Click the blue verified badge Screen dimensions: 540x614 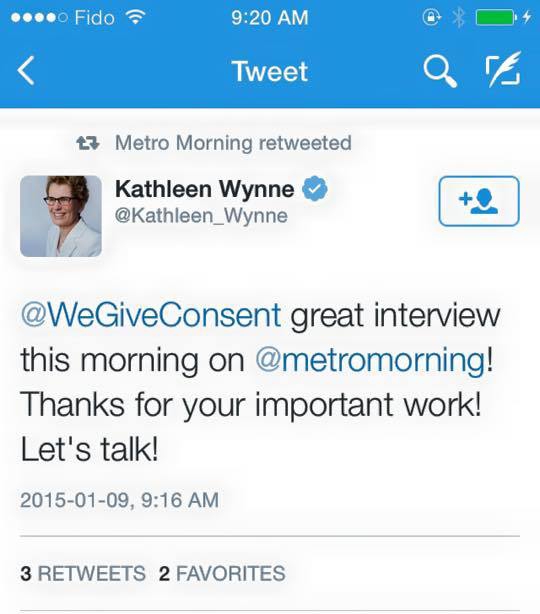tap(314, 189)
